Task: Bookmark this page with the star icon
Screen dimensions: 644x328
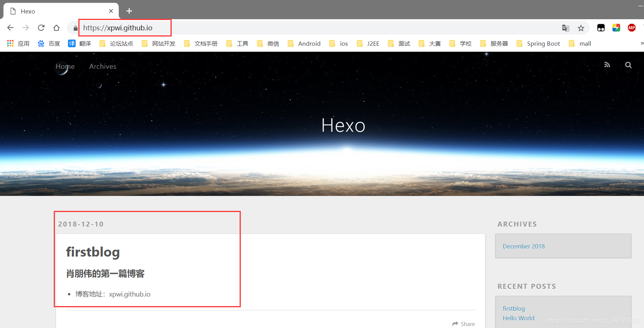Action: click(581, 28)
